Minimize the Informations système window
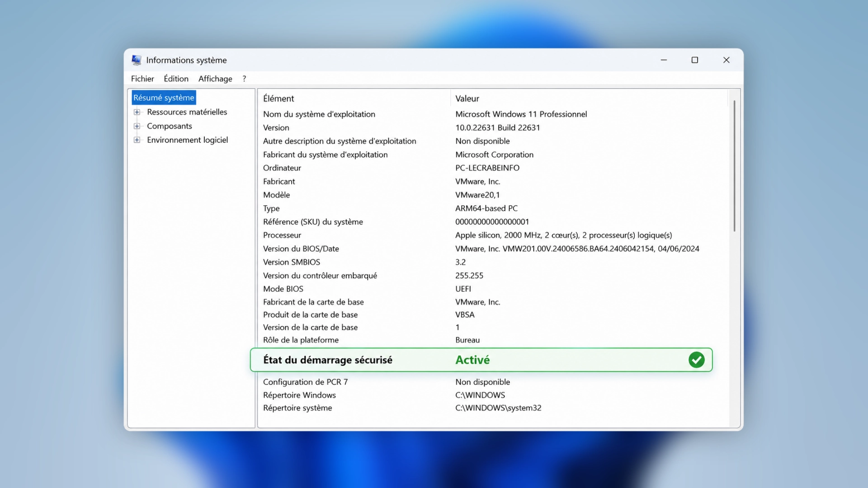 point(664,60)
